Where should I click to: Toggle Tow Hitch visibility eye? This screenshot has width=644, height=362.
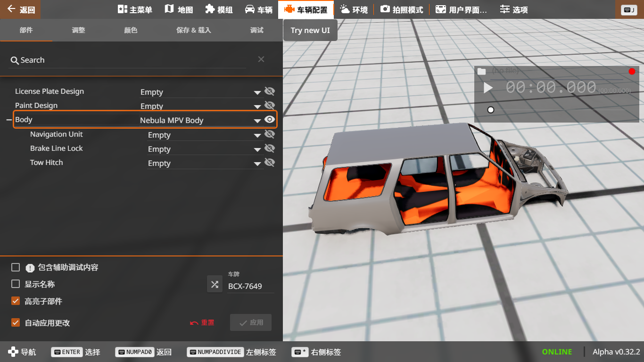click(270, 163)
